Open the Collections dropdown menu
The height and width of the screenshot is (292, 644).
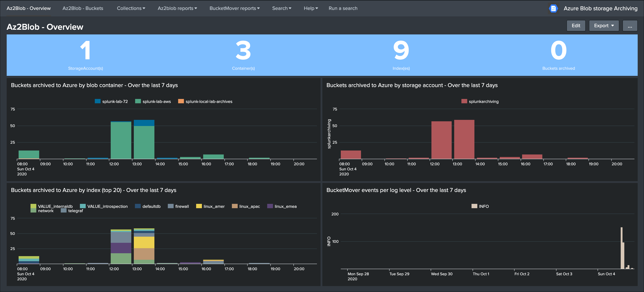tap(131, 8)
